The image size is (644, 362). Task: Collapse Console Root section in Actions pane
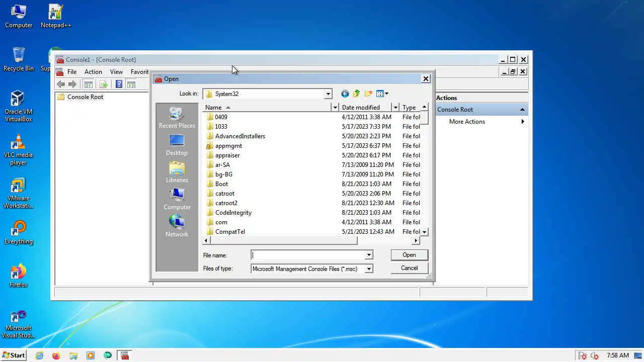pyautogui.click(x=522, y=110)
